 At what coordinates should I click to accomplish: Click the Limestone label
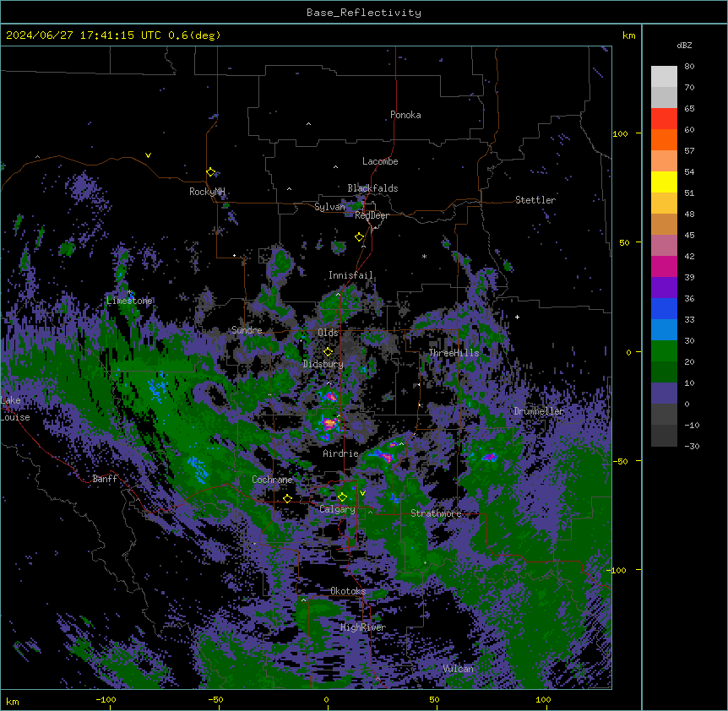[x=129, y=301]
